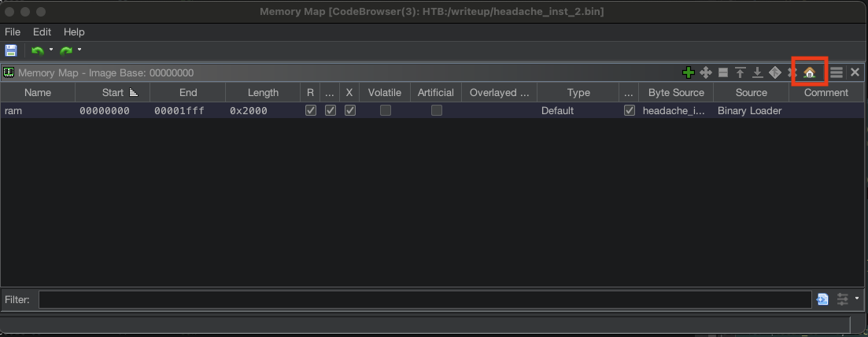Open the filter options dropdown arrow
The height and width of the screenshot is (337, 868).
857,298
